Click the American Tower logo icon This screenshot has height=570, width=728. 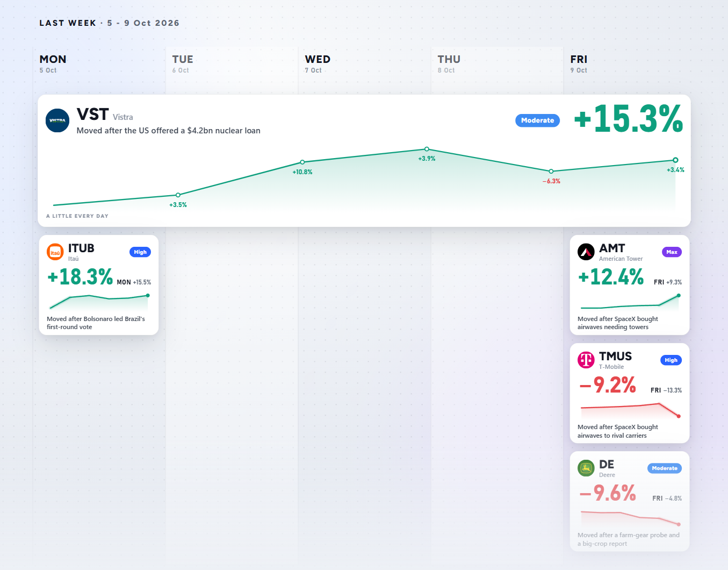(586, 252)
